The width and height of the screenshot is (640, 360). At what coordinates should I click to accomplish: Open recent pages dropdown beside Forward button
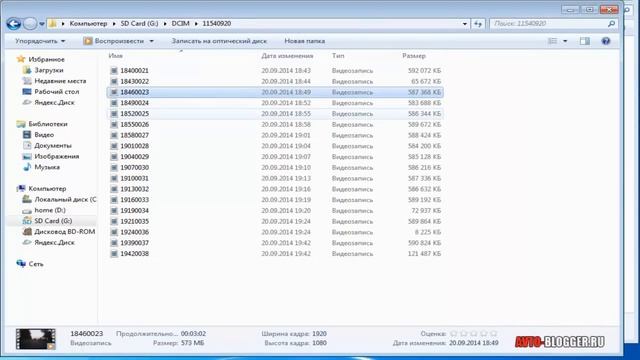[x=42, y=24]
